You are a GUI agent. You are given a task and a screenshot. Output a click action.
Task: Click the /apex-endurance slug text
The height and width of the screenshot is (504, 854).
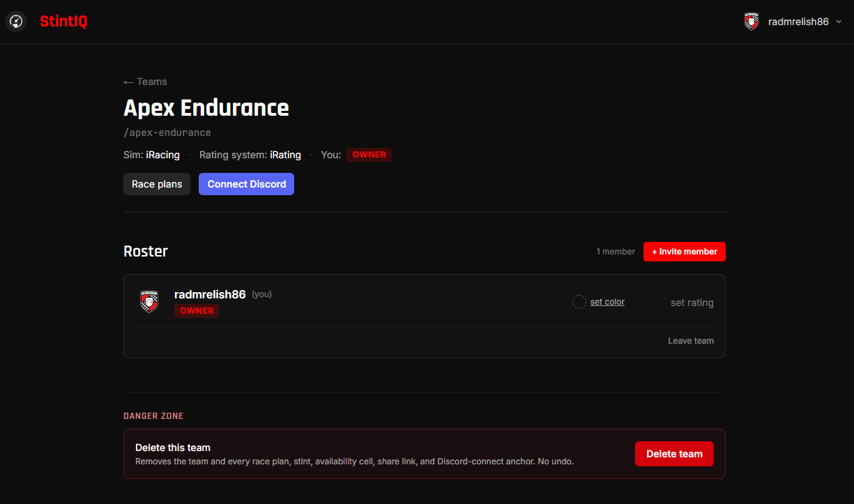(x=167, y=132)
